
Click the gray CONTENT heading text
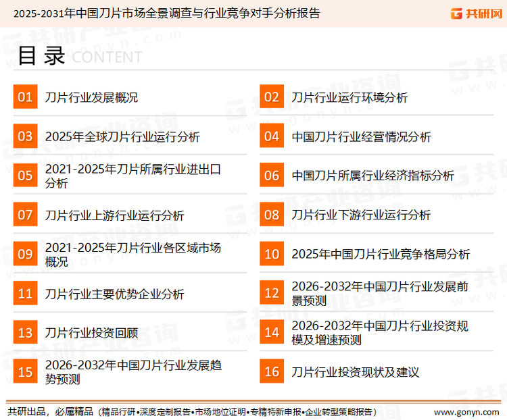[107, 57]
